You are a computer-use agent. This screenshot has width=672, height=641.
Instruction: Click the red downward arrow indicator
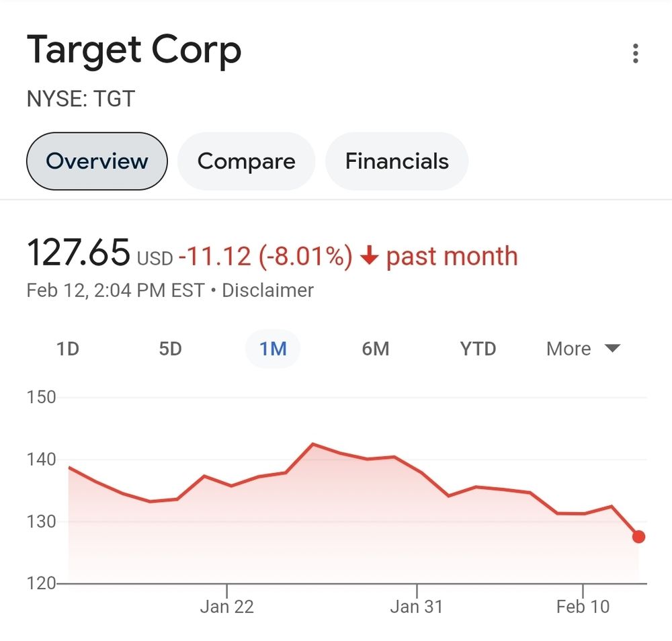tap(370, 256)
